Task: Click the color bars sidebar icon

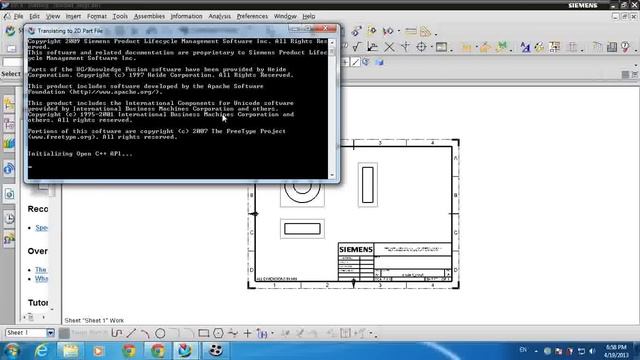Action: (9, 143)
